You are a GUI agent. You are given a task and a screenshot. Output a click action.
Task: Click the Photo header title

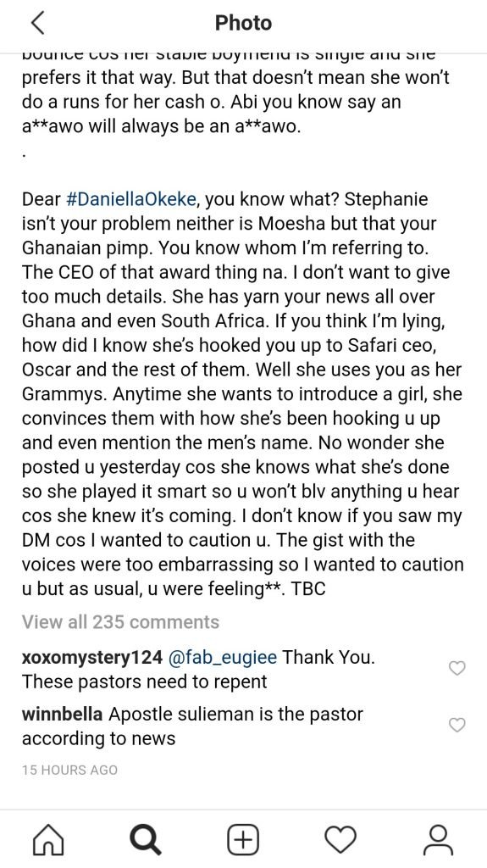[x=244, y=23]
